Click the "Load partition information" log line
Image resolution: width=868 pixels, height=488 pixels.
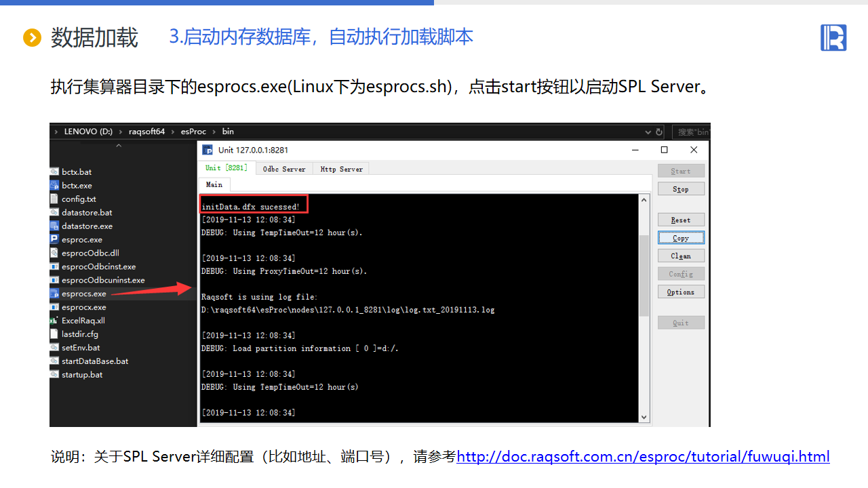pyautogui.click(x=300, y=348)
